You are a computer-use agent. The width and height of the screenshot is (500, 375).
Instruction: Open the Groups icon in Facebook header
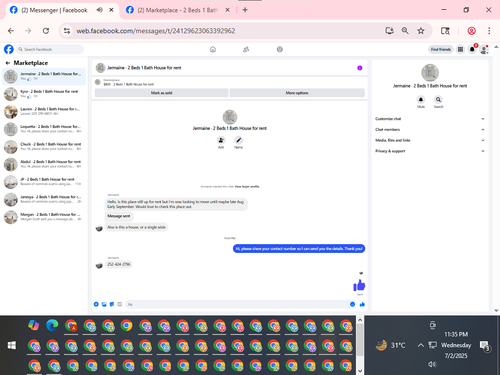[280, 49]
